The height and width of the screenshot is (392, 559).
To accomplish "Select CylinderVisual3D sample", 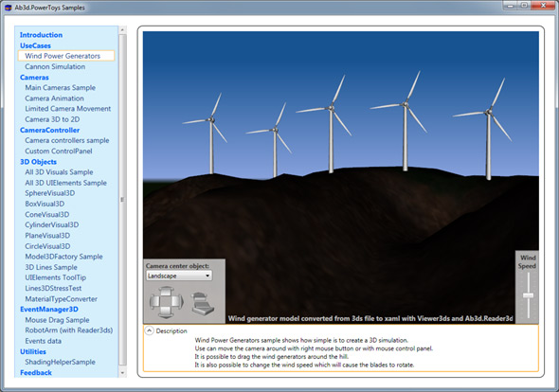I will [52, 224].
